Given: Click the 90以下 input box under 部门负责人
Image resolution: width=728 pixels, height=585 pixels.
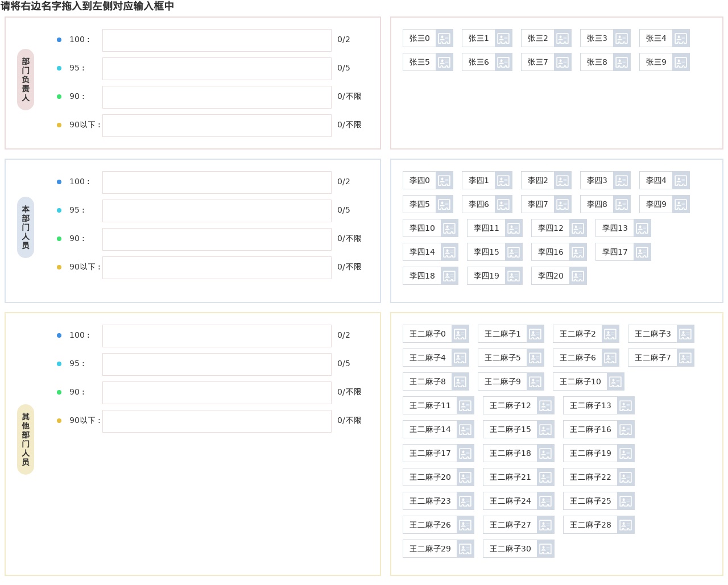Looking at the screenshot, I should (x=217, y=126).
